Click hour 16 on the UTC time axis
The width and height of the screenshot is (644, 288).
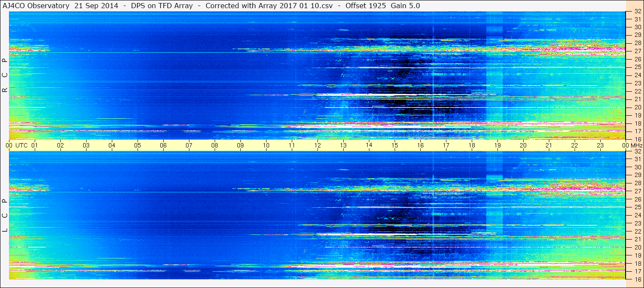click(420, 145)
